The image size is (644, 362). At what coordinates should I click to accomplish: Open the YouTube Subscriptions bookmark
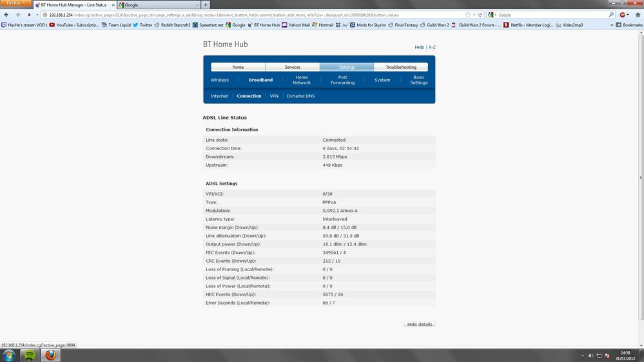click(x=74, y=25)
